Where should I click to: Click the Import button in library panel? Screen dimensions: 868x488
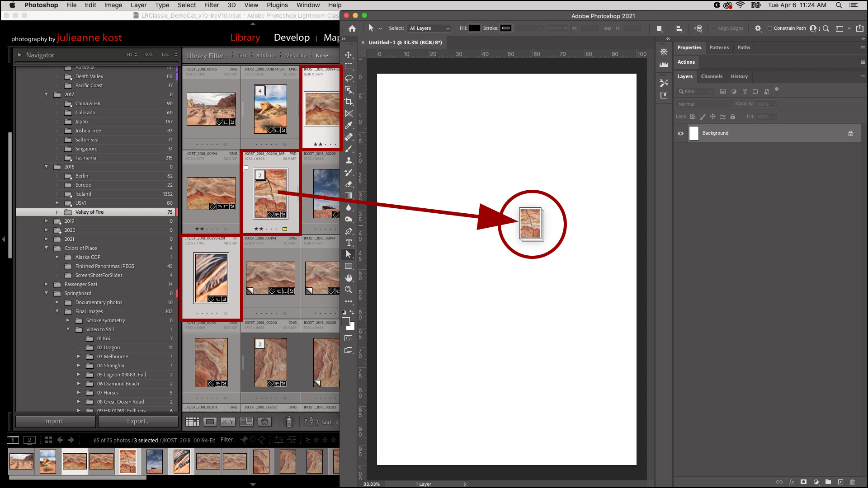point(56,421)
